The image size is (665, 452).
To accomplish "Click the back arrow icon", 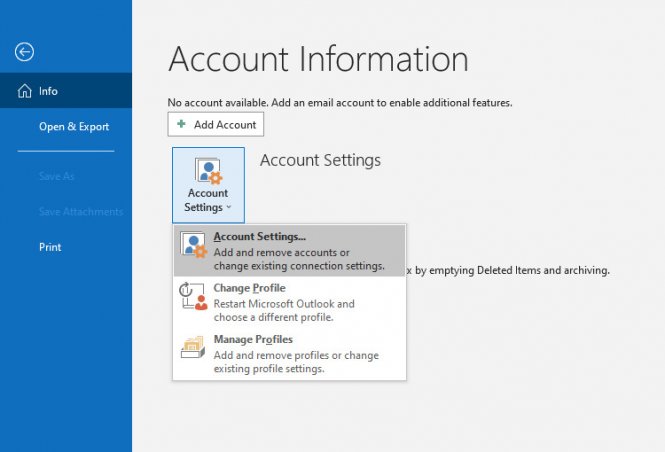I will pyautogui.click(x=24, y=52).
